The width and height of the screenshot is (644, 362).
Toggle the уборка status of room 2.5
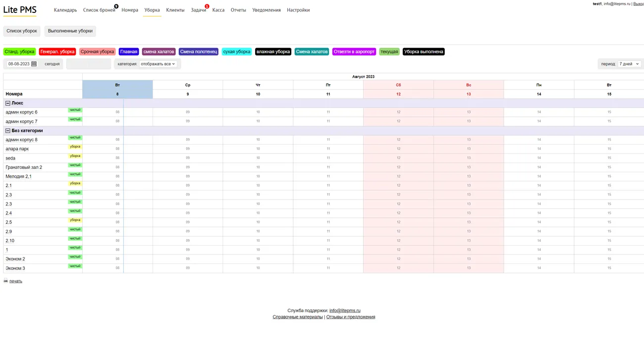(x=75, y=220)
